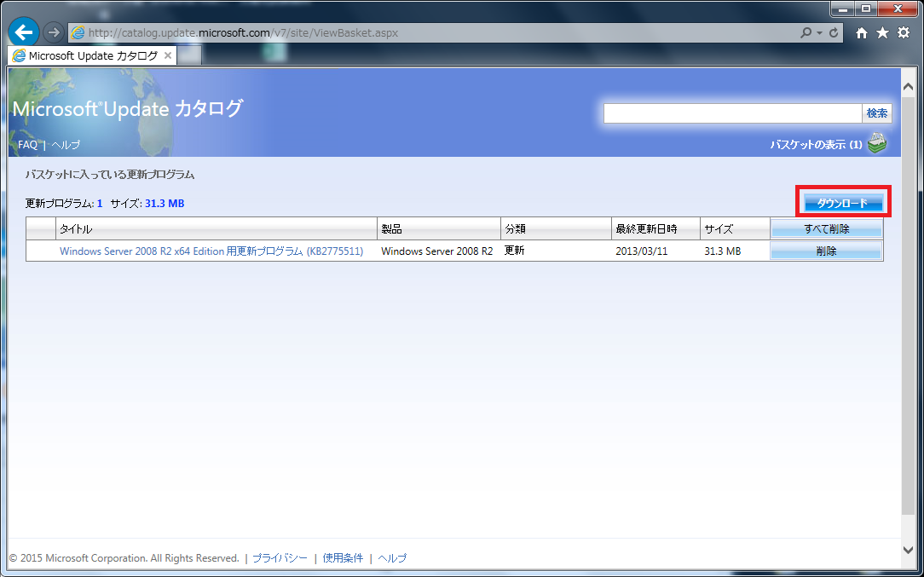Refresh the page using the reload icon
Screen dimensions: 924x577
(x=834, y=32)
